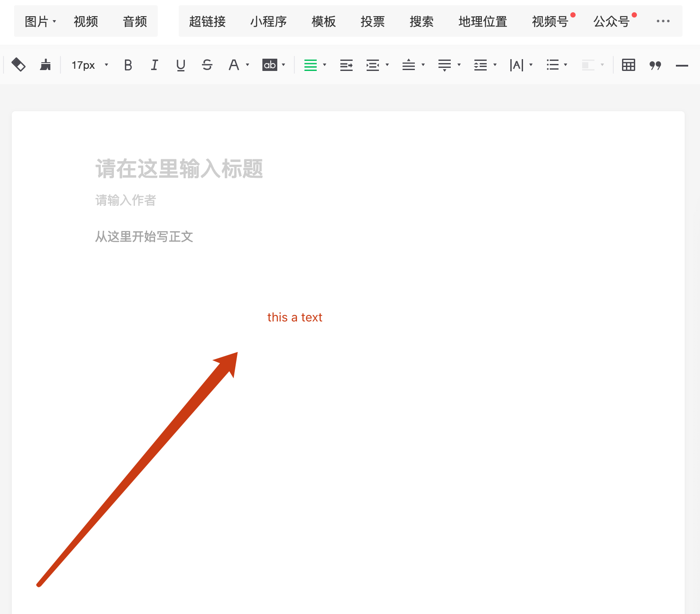Click the author field 请输入作者
Viewport: 700px width, 614px height.
[x=126, y=200]
